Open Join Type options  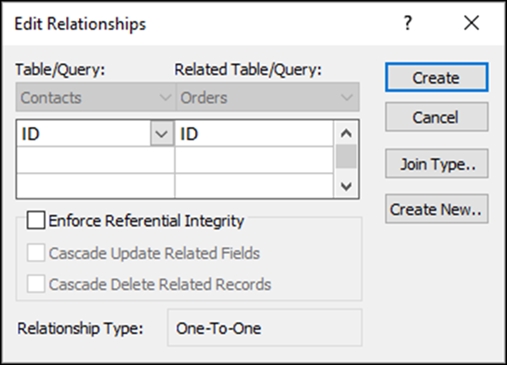pos(437,164)
